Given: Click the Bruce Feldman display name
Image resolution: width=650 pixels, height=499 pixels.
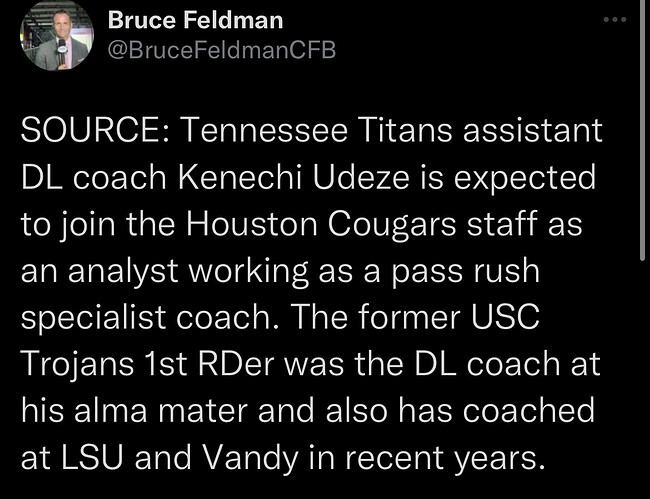Looking at the screenshot, I should (x=195, y=20).
